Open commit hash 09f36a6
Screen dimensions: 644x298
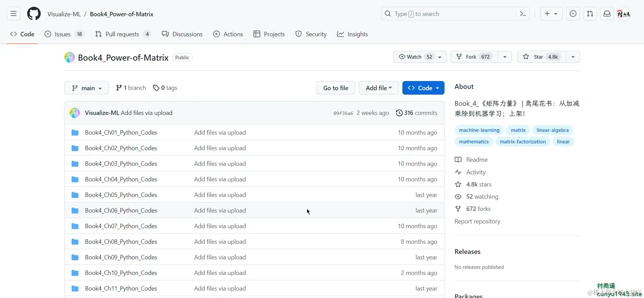pos(343,113)
